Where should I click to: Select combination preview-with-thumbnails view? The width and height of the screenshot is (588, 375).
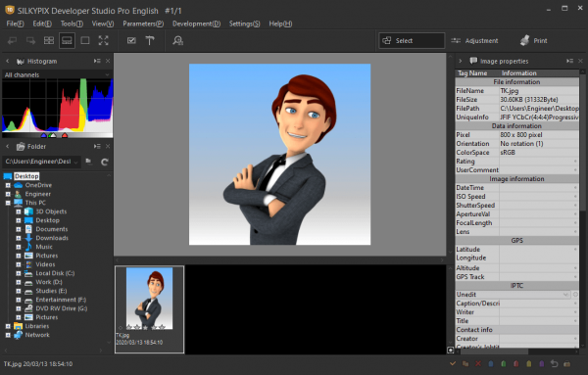click(67, 40)
